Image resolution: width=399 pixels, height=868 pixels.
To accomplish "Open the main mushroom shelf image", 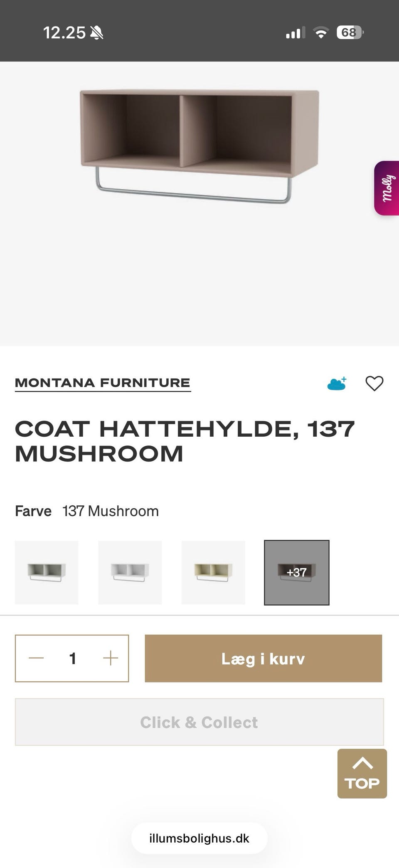I will point(199,146).
